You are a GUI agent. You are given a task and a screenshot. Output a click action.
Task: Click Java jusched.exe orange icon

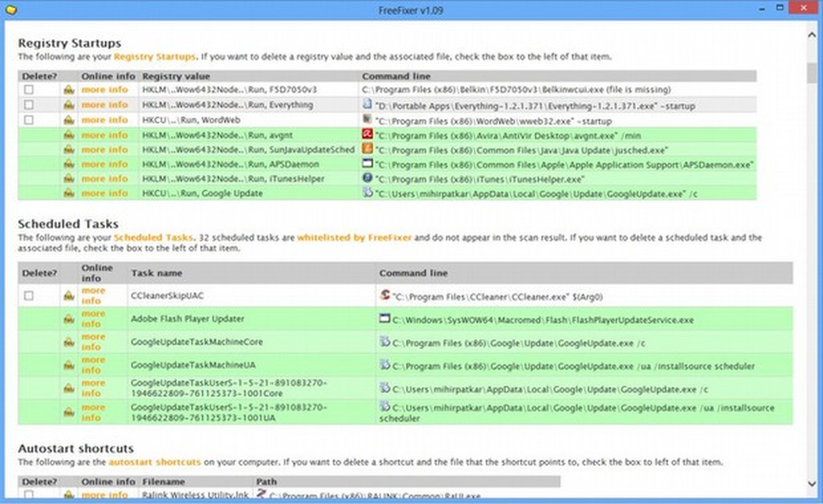(x=368, y=149)
